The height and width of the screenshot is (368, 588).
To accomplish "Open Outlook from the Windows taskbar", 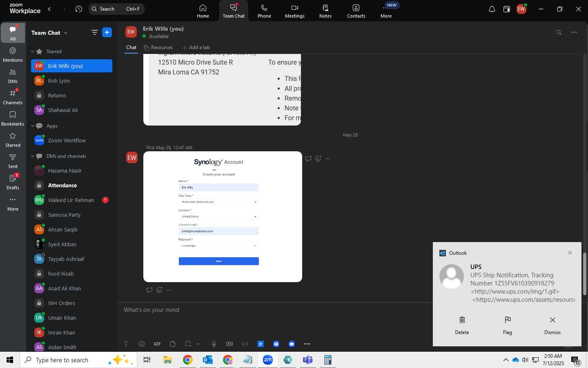I will [208, 360].
